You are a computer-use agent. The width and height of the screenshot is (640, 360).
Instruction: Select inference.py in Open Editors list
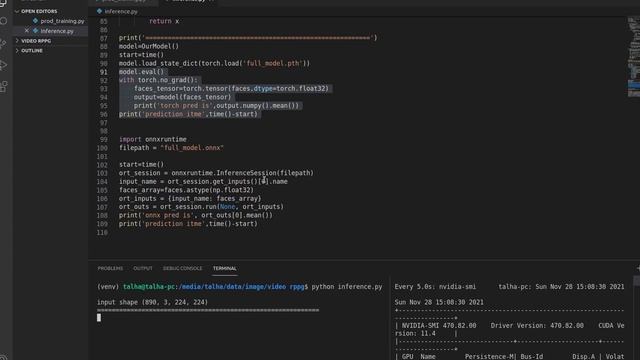click(57, 31)
